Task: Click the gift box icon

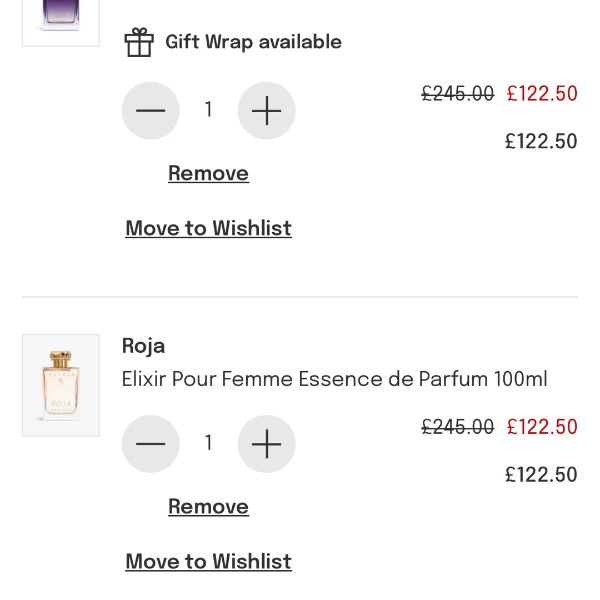Action: click(x=139, y=42)
